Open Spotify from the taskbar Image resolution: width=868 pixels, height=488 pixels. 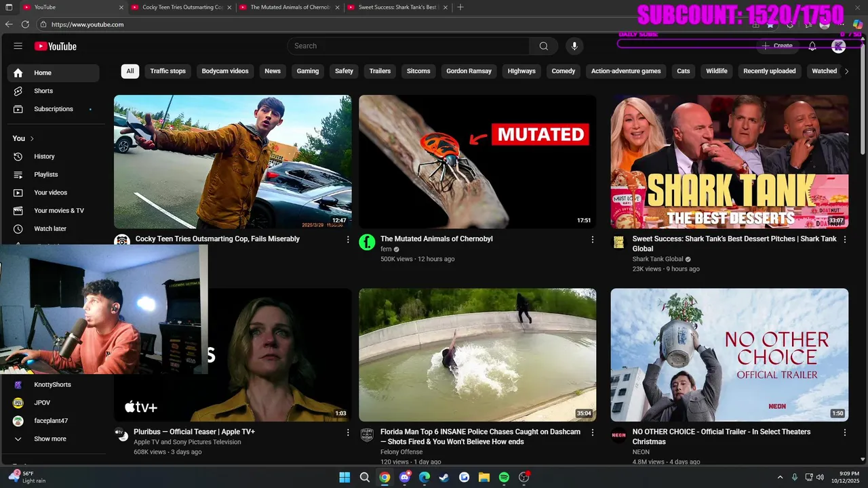tap(504, 477)
